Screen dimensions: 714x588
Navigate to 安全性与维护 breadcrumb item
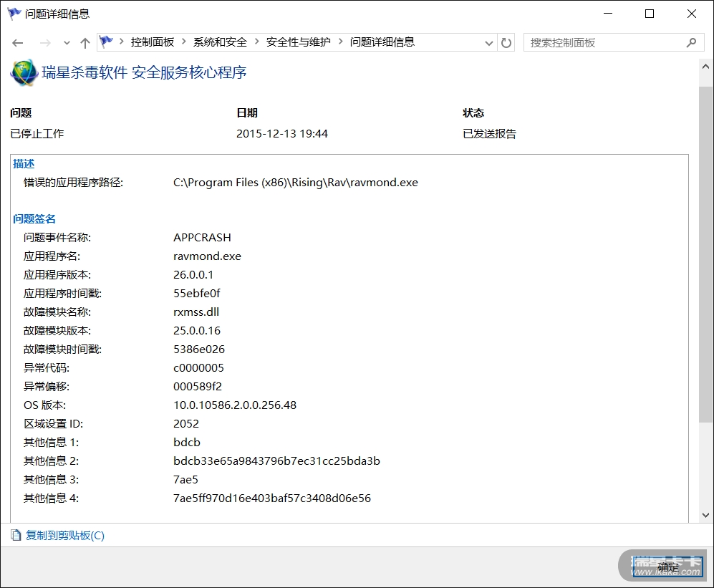(299, 42)
